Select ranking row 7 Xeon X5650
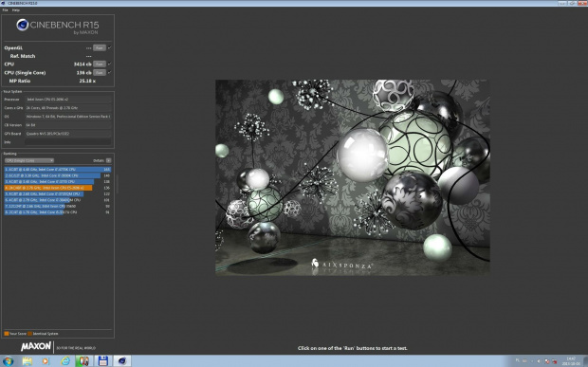Screen dimensions: 588x367 click(x=57, y=206)
